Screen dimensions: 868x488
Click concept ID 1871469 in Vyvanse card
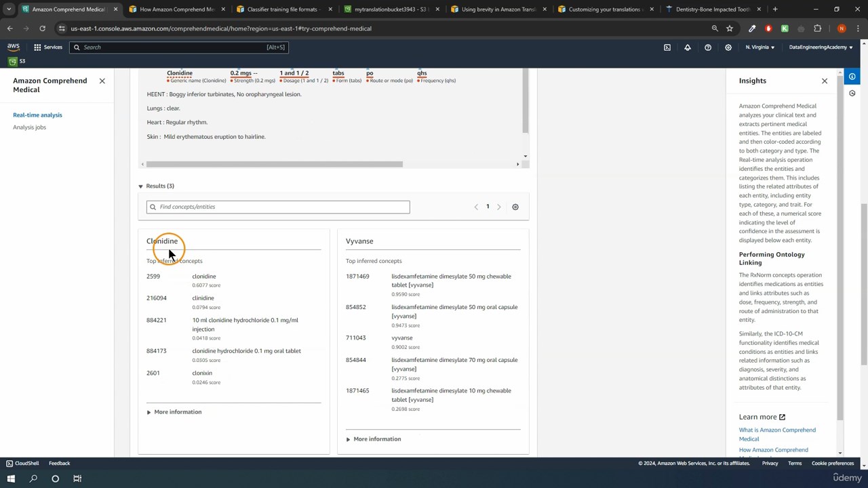(x=357, y=277)
